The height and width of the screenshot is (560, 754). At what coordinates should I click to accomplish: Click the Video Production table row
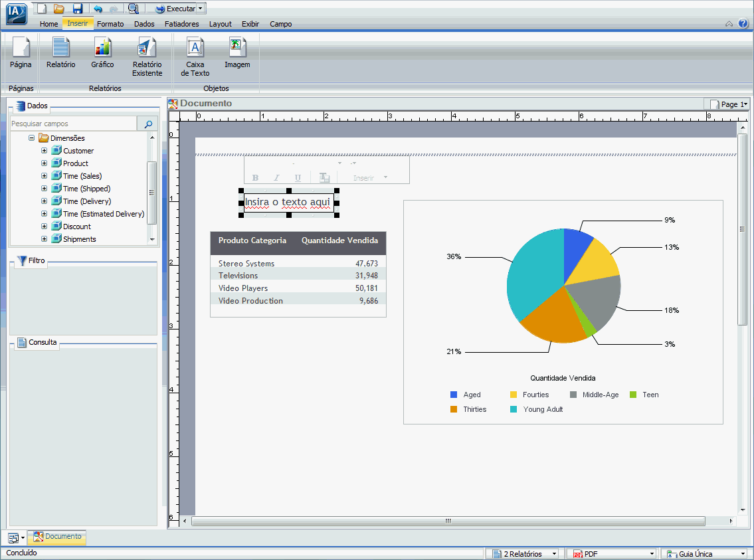[298, 300]
